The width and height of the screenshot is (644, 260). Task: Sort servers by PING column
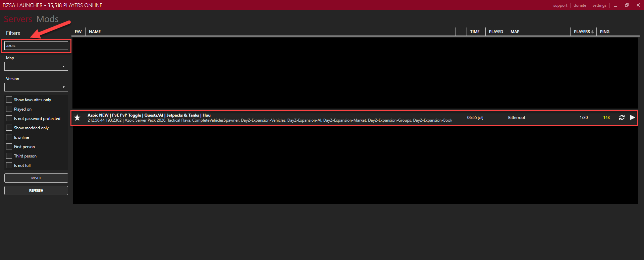click(x=605, y=32)
